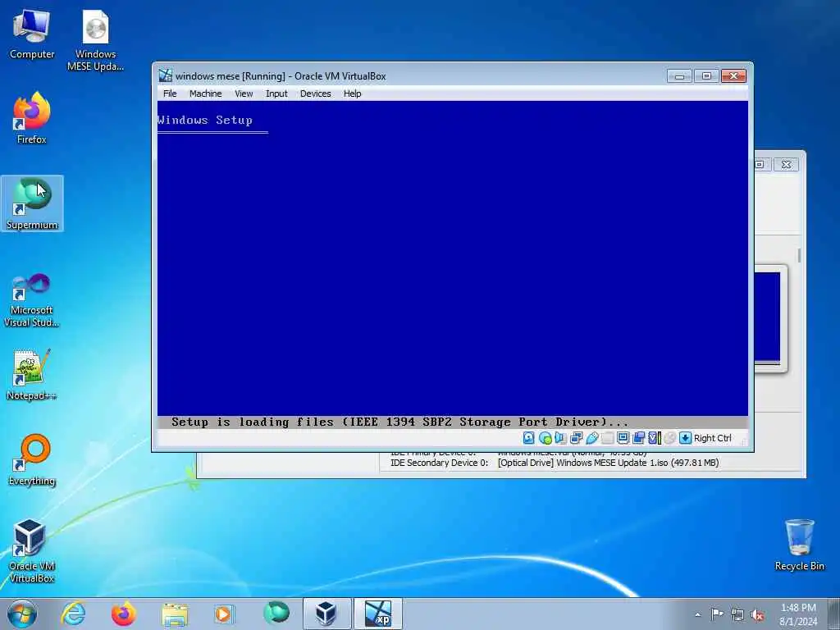This screenshot has height=630, width=840.
Task: Close the background VirtualBox Manager window
Action: pos(786,164)
